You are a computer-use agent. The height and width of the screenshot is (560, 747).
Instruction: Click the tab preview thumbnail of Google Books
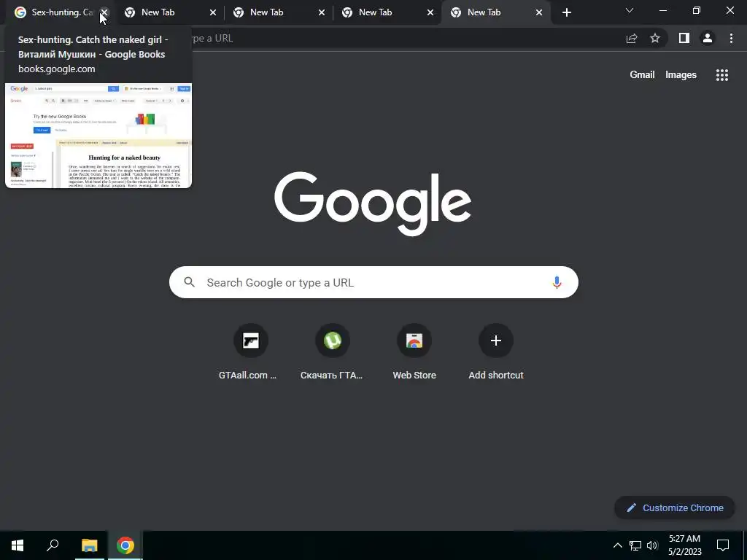pos(98,136)
